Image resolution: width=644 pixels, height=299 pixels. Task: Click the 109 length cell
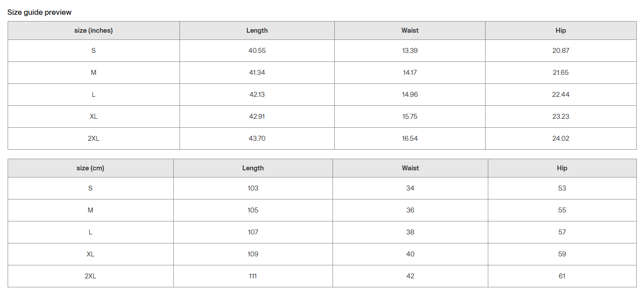(x=253, y=254)
